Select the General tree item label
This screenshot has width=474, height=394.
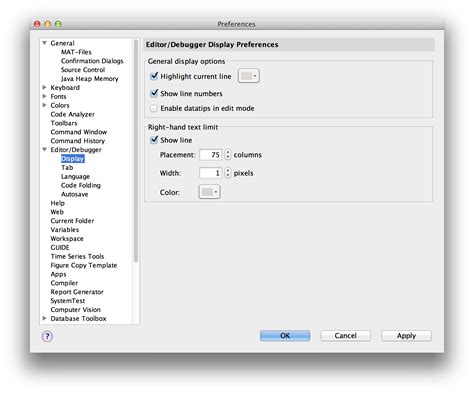[62, 43]
